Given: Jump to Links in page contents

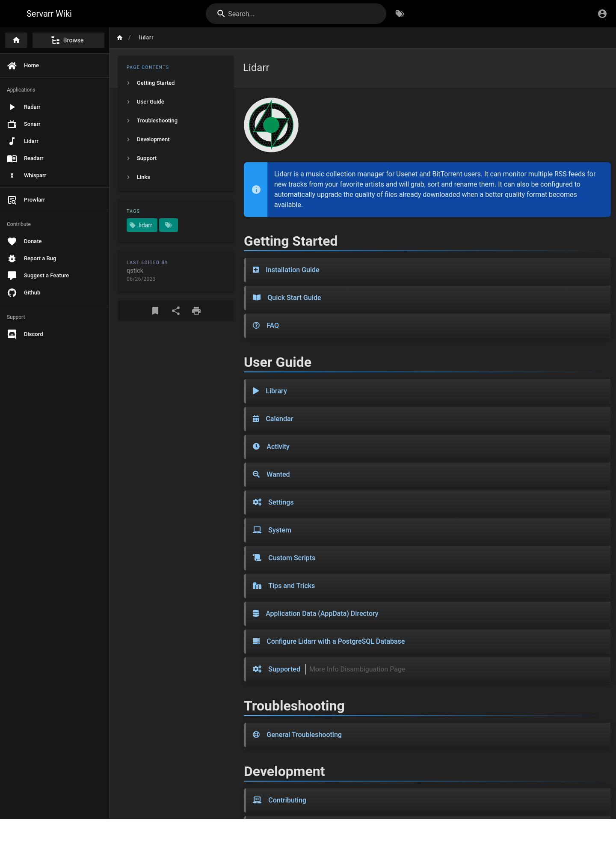Looking at the screenshot, I should 176,177.
